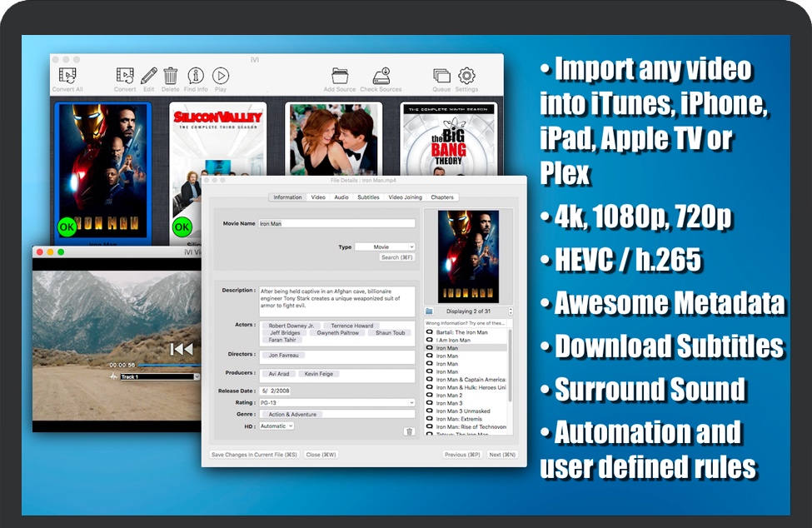Select the Edit pencil icon
This screenshot has height=528, width=812.
tap(148, 76)
